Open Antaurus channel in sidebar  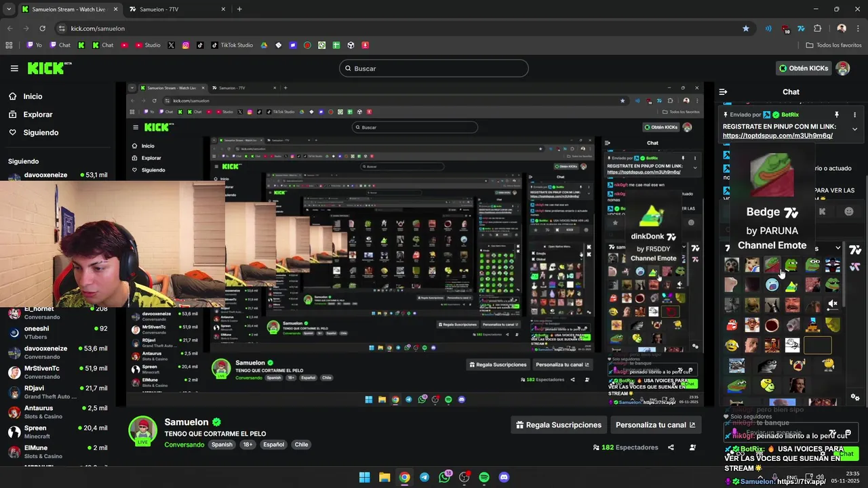click(x=58, y=412)
